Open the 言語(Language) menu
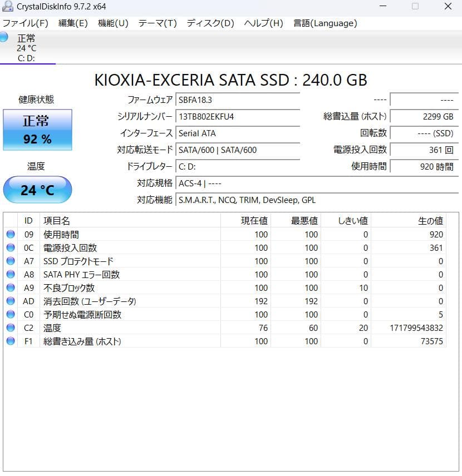The width and height of the screenshot is (462, 476). click(325, 23)
